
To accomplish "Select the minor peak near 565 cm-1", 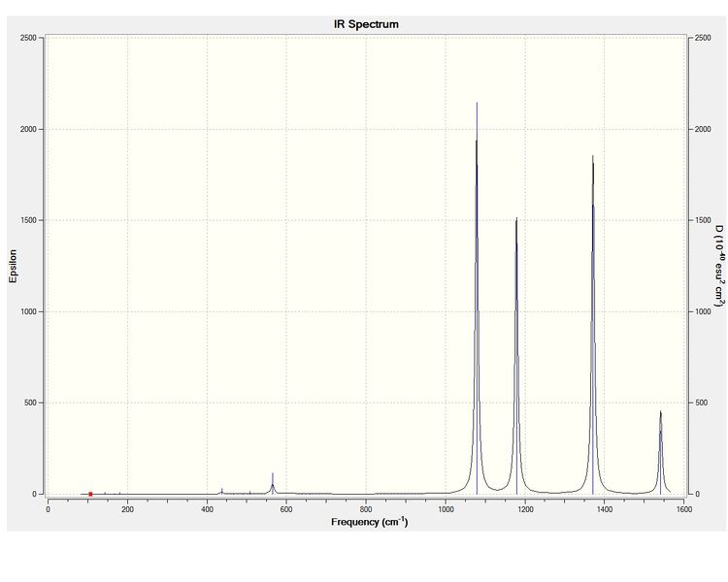I will tap(273, 474).
